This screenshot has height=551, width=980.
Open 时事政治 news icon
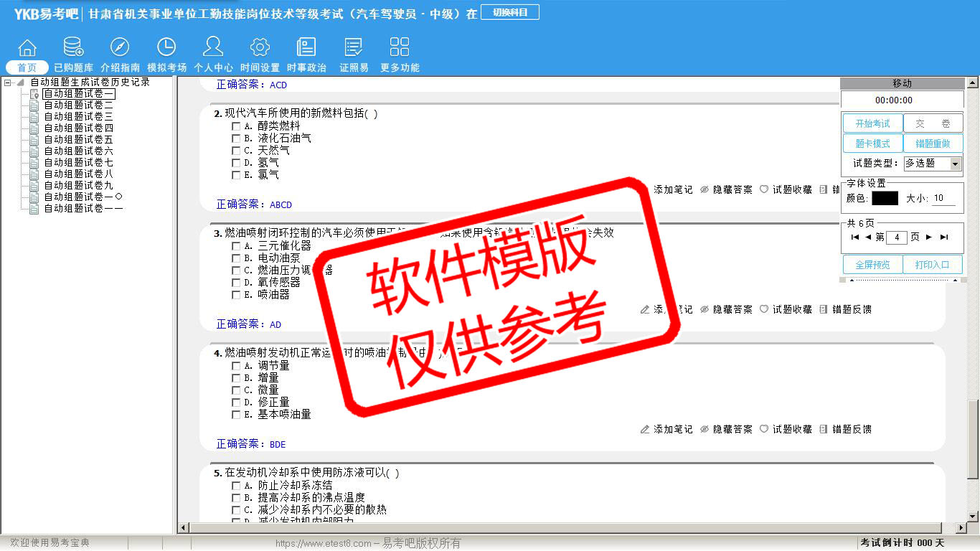pyautogui.click(x=306, y=48)
